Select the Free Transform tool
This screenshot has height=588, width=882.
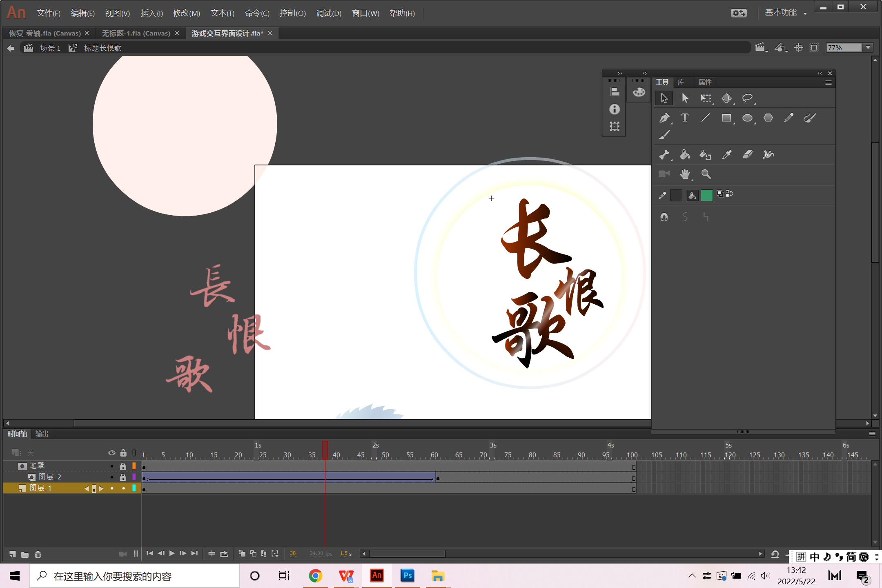point(706,98)
